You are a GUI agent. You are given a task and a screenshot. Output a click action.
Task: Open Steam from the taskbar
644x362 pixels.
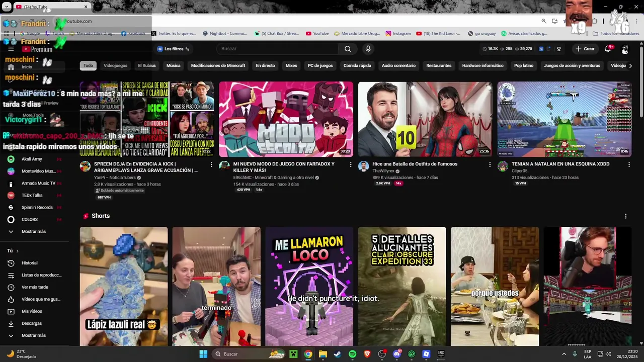338,354
